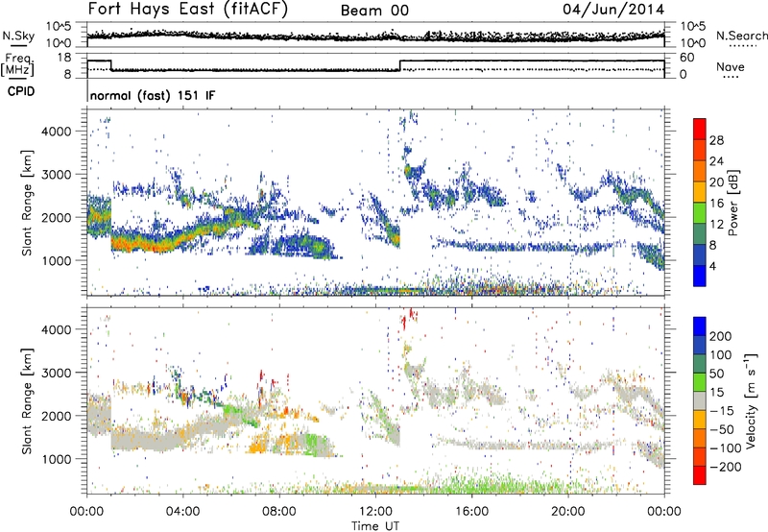Select 'Slant Range [km]' label of the Velocity panel

[x=27, y=401]
